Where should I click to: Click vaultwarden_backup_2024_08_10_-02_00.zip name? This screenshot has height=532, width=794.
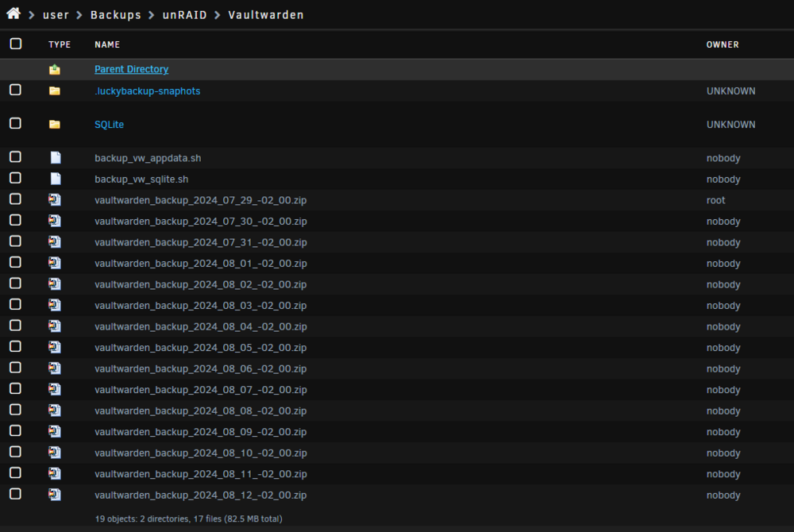[201, 453]
